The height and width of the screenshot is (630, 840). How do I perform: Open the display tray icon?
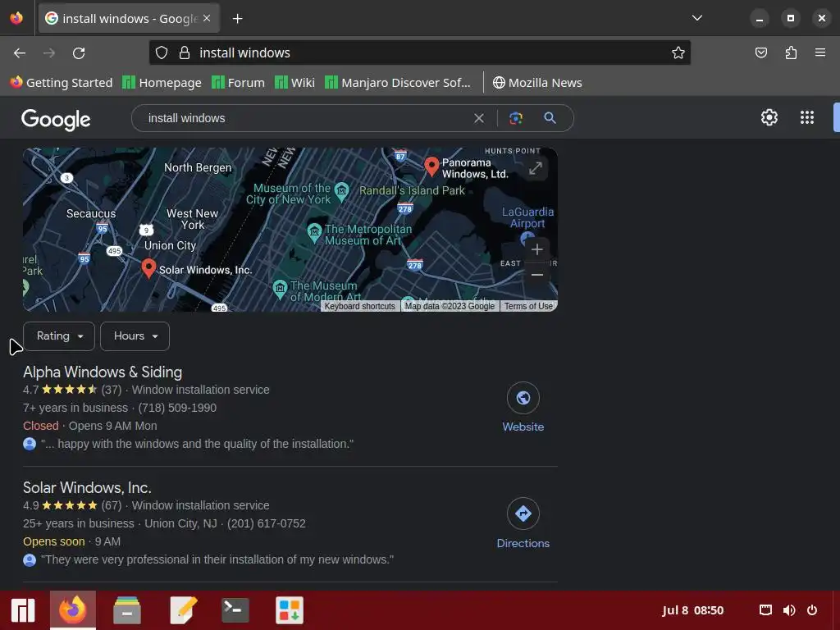(765, 610)
